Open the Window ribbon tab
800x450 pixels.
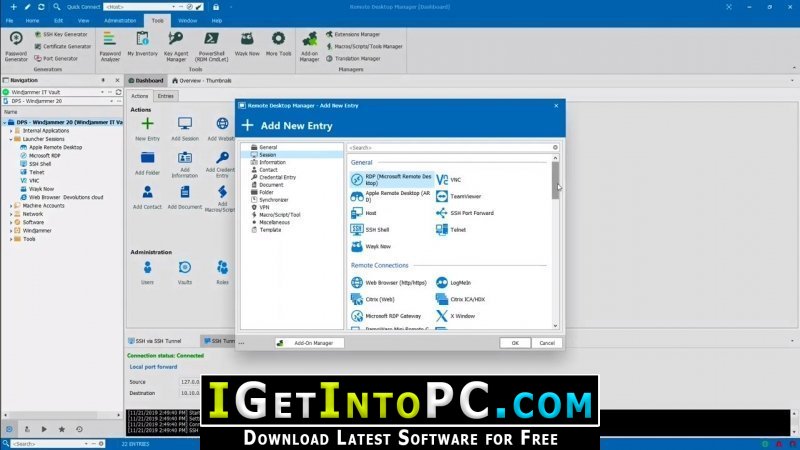[x=187, y=21]
